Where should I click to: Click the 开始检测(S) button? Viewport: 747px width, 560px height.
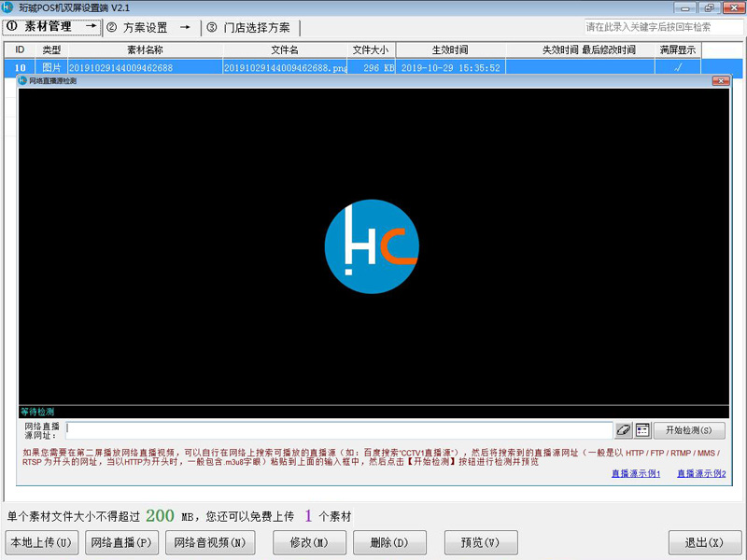click(x=689, y=430)
